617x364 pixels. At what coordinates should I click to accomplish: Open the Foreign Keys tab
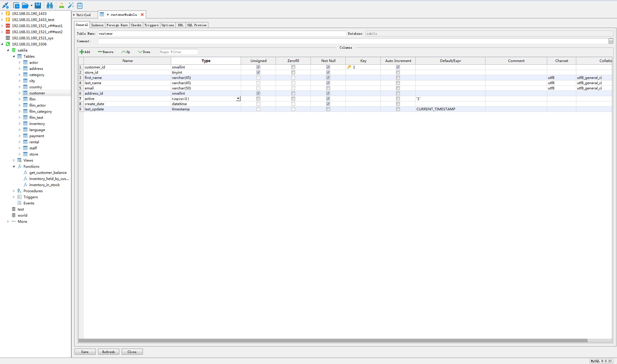[117, 25]
